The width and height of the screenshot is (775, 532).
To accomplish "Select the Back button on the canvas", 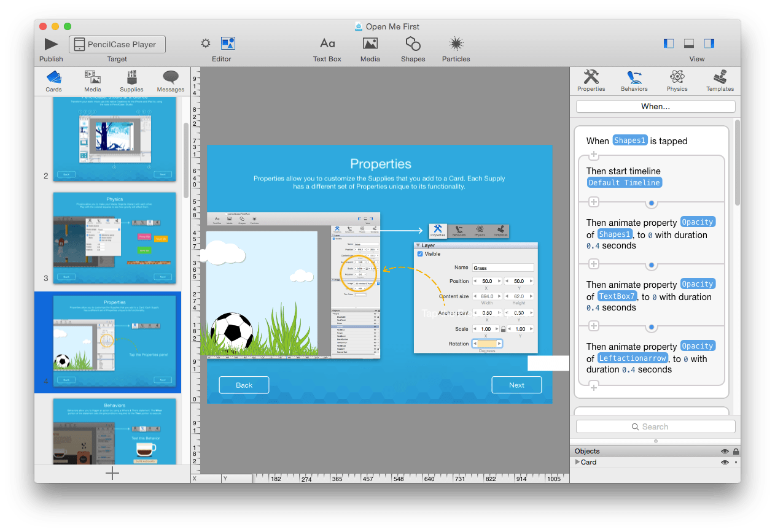I will tap(244, 385).
